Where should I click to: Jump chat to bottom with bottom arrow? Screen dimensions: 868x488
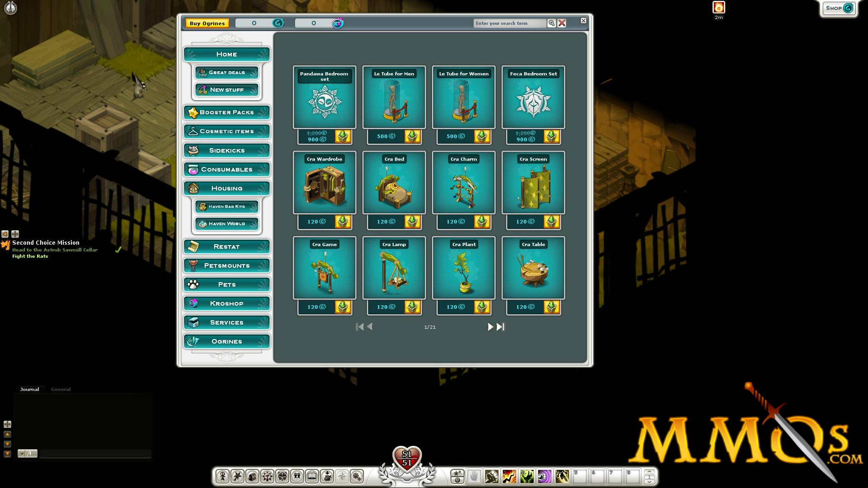7,454
